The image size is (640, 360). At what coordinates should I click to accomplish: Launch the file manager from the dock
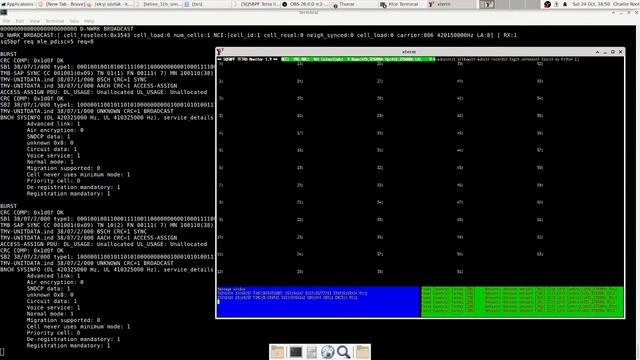pyautogui.click(x=312, y=351)
